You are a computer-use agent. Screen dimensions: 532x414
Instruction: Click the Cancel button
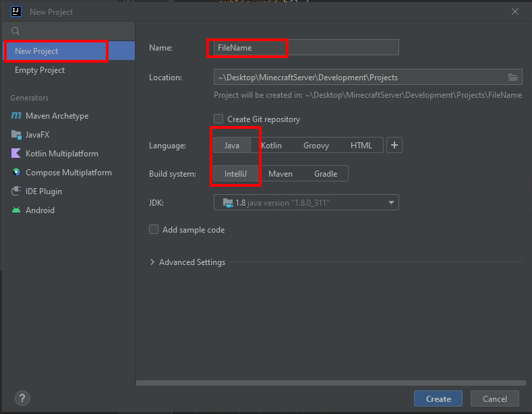click(x=495, y=398)
